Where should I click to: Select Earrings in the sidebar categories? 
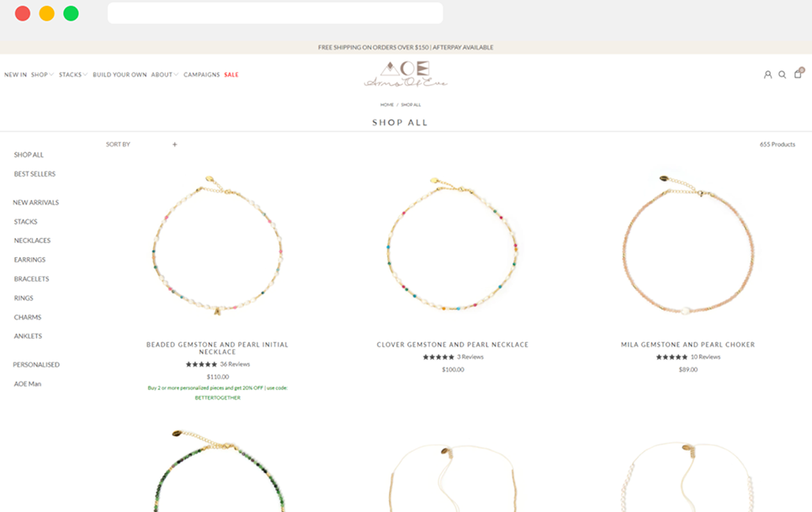pyautogui.click(x=29, y=260)
